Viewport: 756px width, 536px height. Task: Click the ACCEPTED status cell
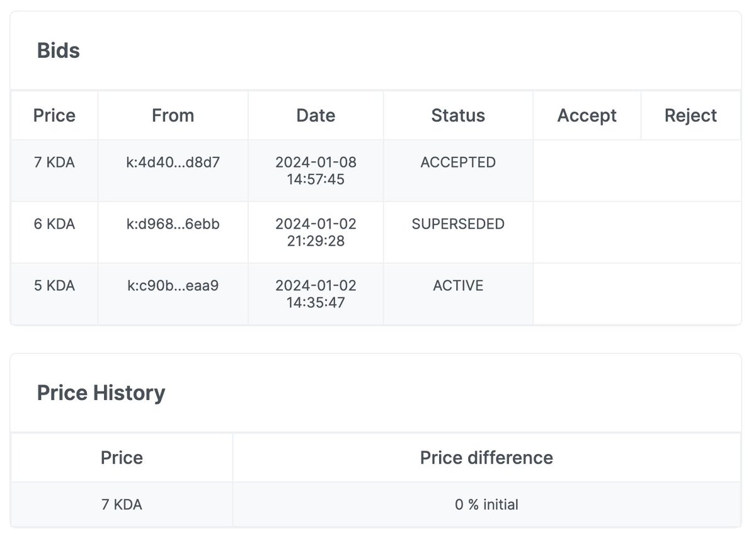tap(458, 163)
